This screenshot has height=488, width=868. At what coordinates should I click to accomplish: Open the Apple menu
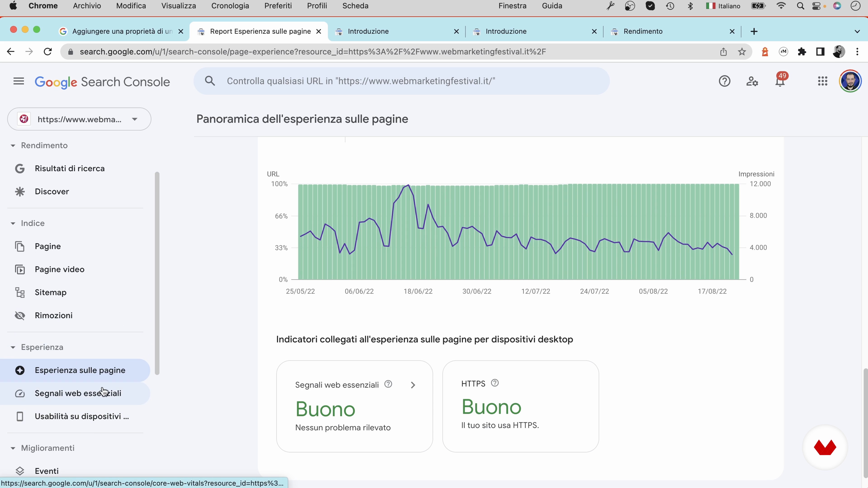pyautogui.click(x=13, y=6)
